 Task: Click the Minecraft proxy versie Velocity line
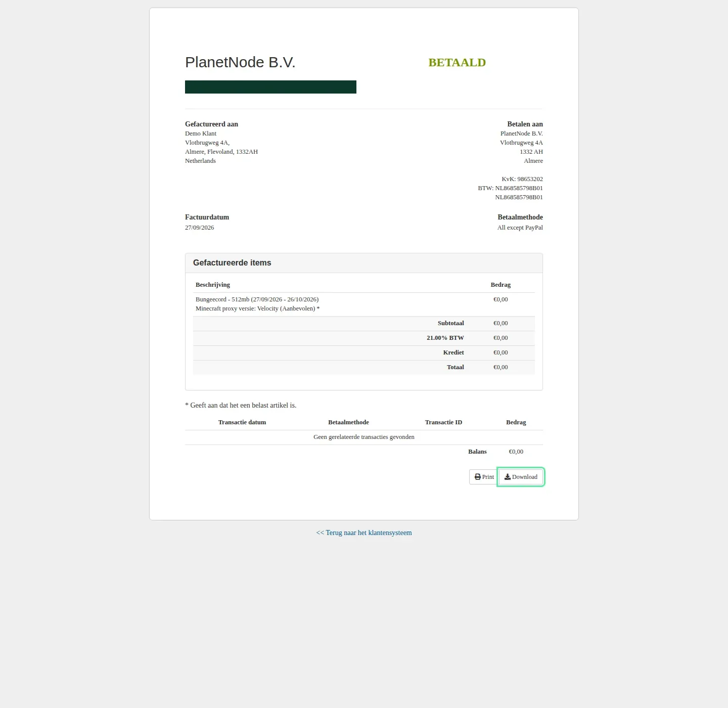[x=257, y=308]
